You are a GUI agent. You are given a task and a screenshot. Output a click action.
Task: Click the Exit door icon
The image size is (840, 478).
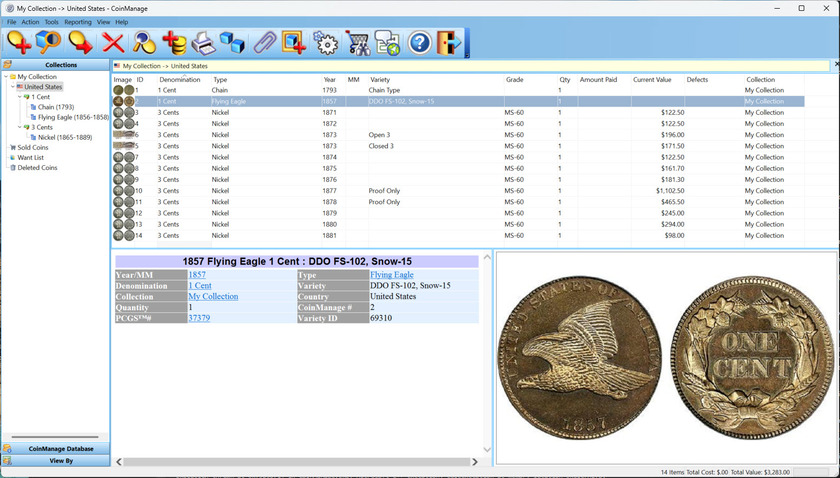coord(450,43)
